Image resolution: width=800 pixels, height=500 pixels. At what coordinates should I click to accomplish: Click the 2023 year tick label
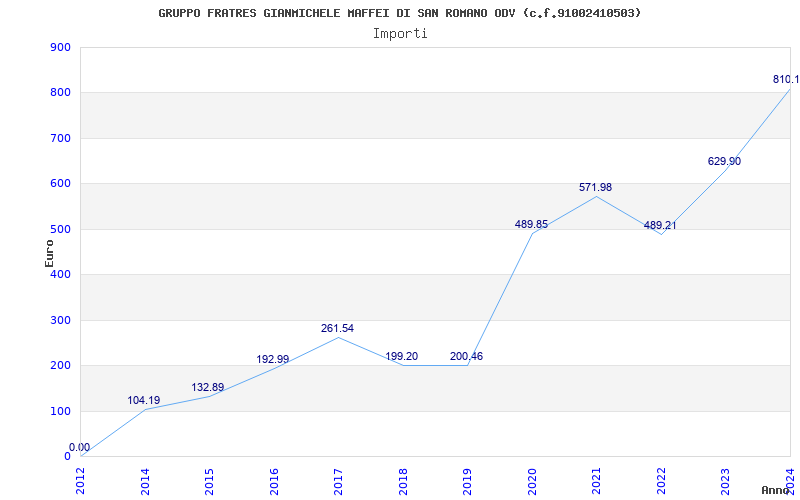(726, 480)
